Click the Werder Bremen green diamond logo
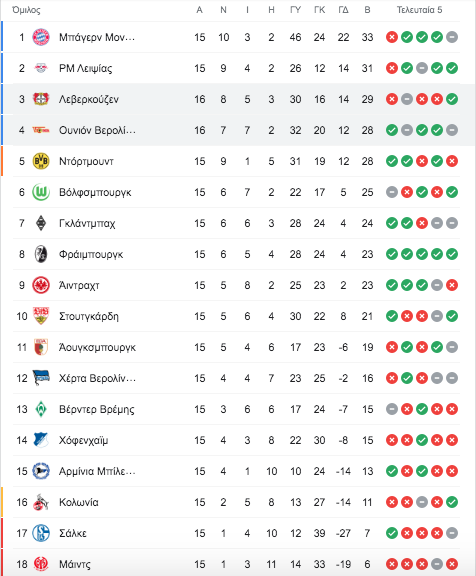 pyautogui.click(x=41, y=409)
